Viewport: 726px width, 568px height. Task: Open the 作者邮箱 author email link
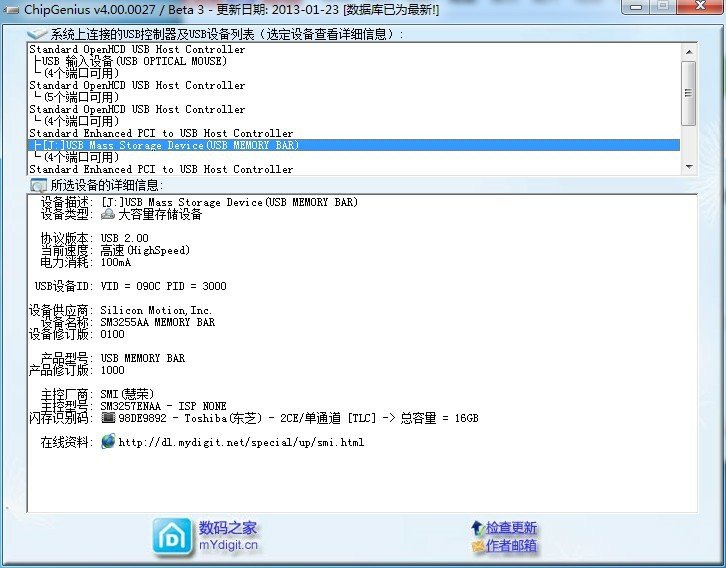511,546
